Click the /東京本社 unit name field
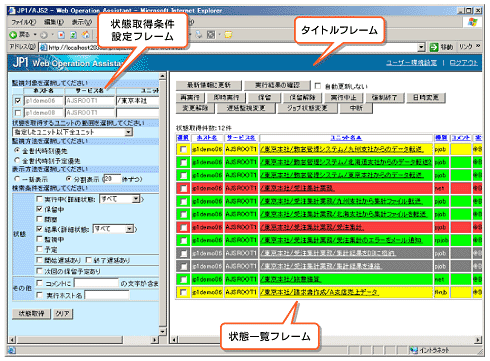 [137, 100]
